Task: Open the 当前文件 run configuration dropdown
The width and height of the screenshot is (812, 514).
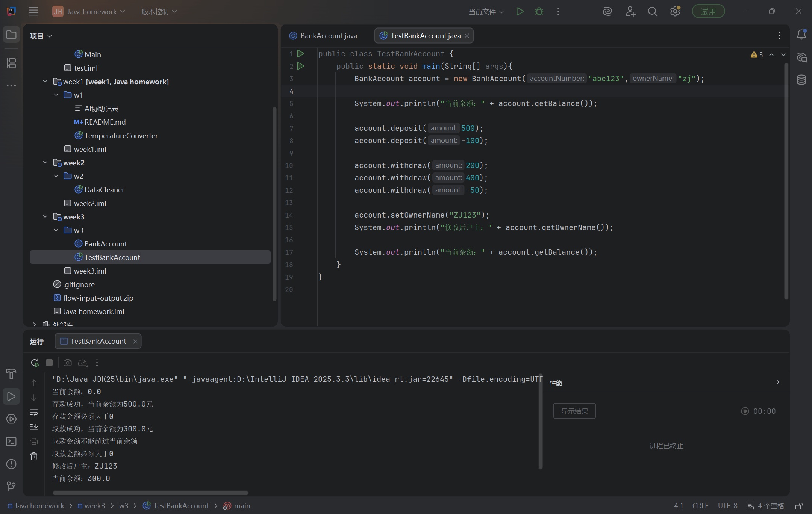Action: [x=486, y=12]
